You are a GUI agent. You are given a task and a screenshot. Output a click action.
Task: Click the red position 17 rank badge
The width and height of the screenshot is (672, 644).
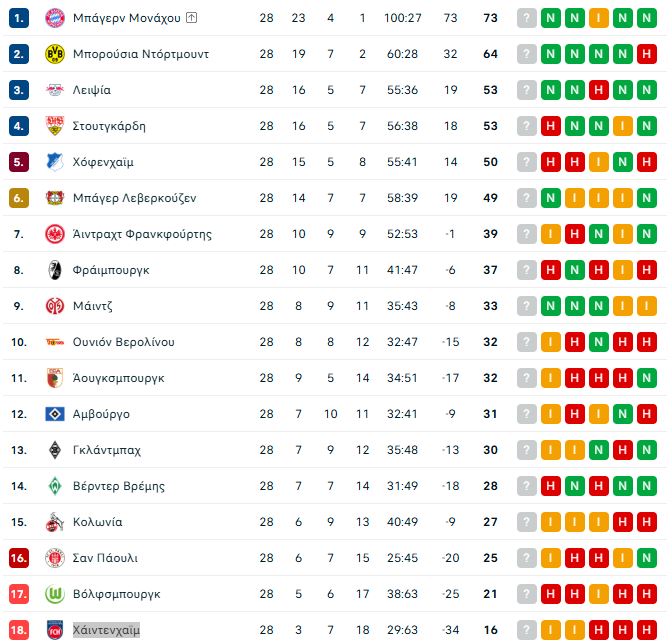(x=20, y=594)
